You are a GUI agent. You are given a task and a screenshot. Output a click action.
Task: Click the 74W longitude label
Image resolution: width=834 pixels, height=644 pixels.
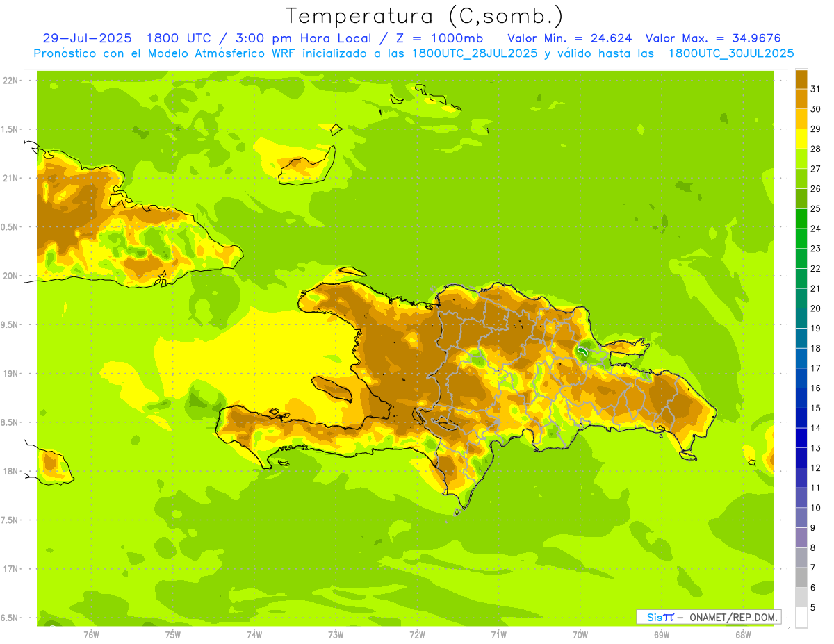point(254,634)
